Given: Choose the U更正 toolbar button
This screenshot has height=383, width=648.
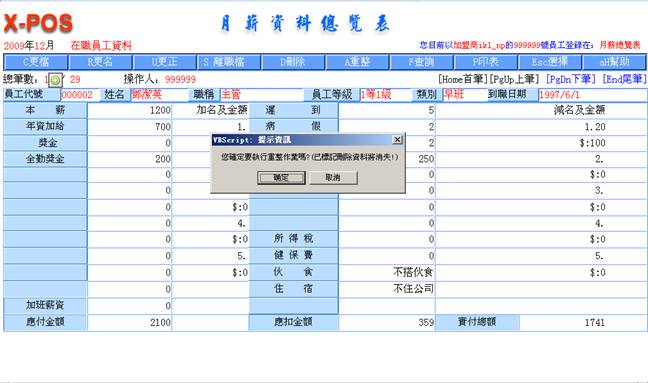Looking at the screenshot, I should click(164, 62).
